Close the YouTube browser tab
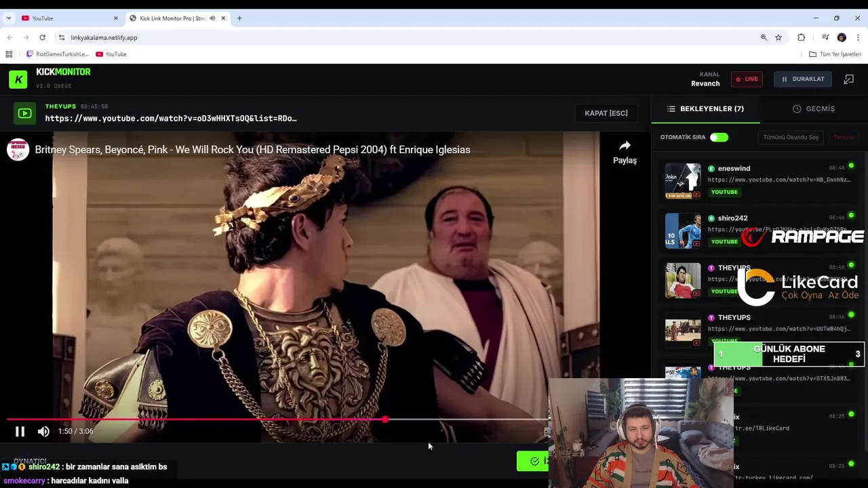 coord(115,18)
